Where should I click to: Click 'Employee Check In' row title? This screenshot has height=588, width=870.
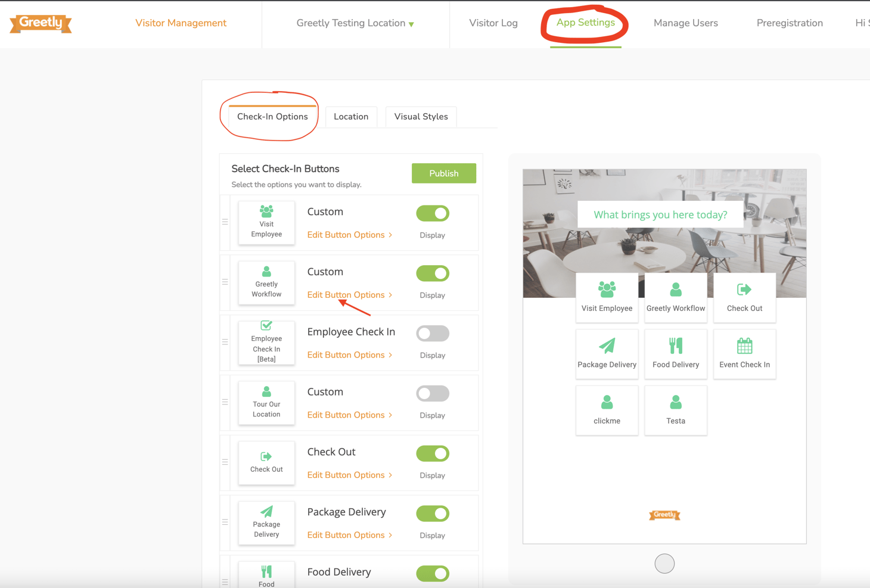(351, 332)
